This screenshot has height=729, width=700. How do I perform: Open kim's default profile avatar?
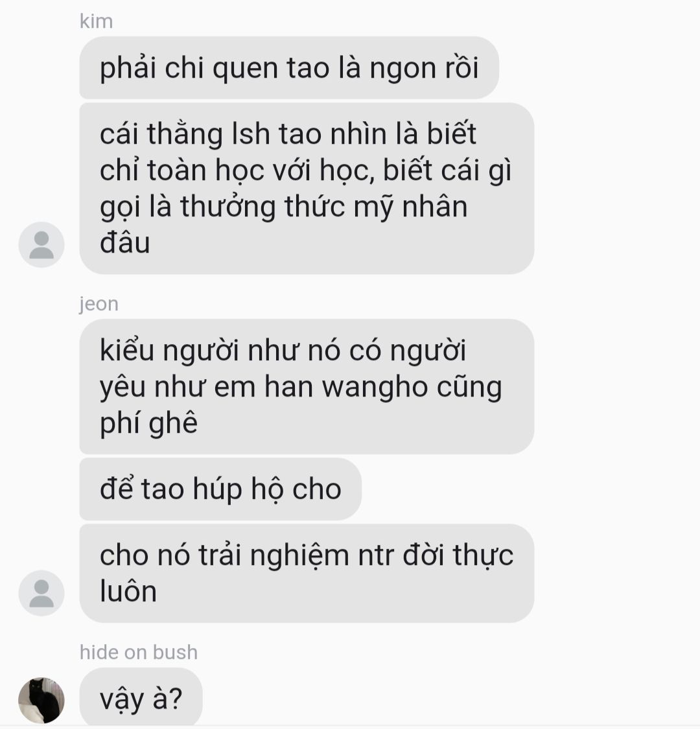tap(41, 244)
